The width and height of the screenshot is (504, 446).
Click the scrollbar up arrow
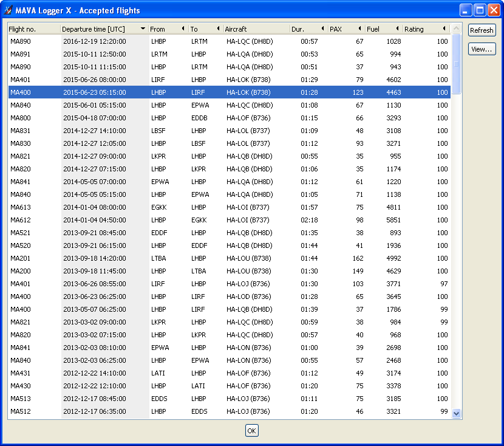click(x=456, y=29)
